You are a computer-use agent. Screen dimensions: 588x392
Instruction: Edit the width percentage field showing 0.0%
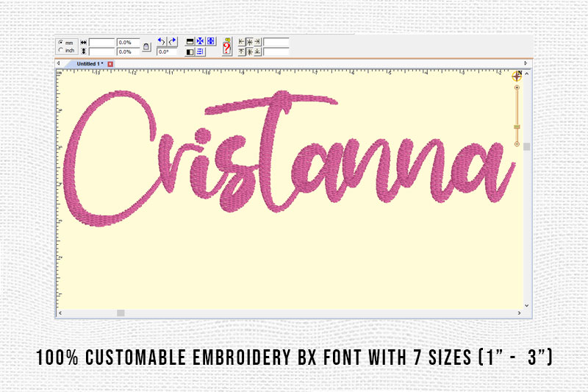(128, 43)
